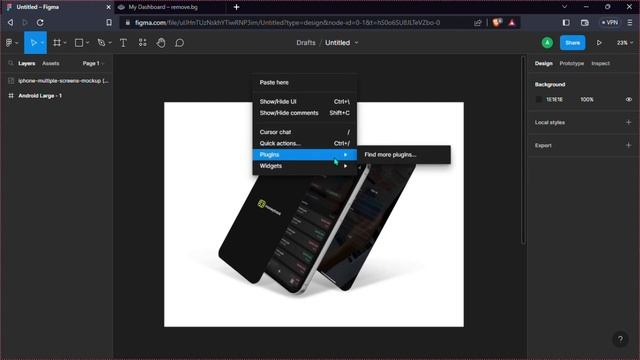Select Cursor chat menu item

point(304,132)
